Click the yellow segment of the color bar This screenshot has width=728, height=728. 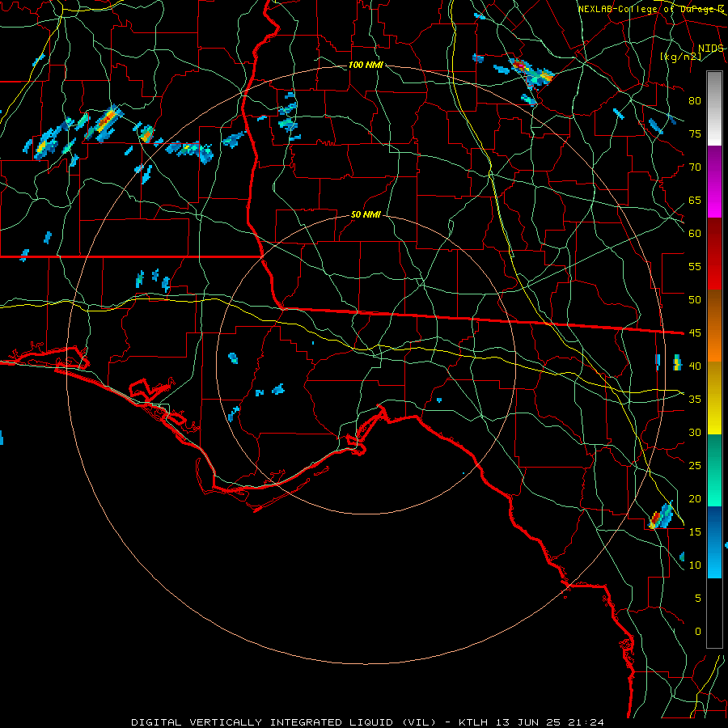(714, 398)
